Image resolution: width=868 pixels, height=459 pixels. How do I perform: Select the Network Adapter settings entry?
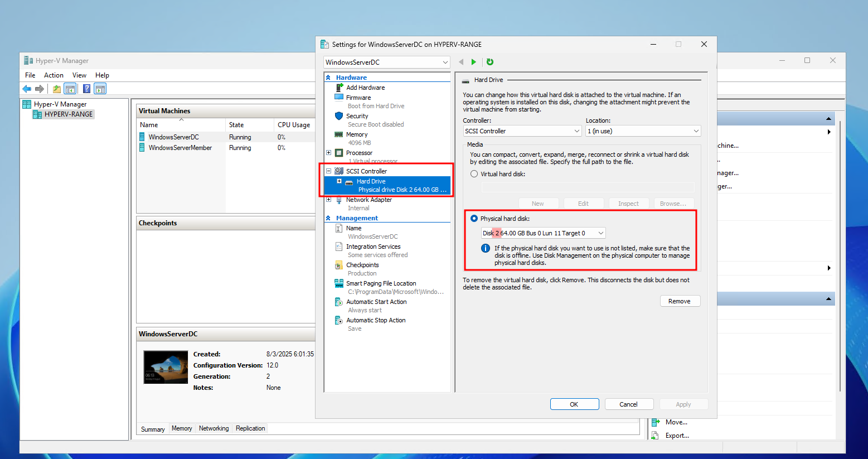click(368, 200)
